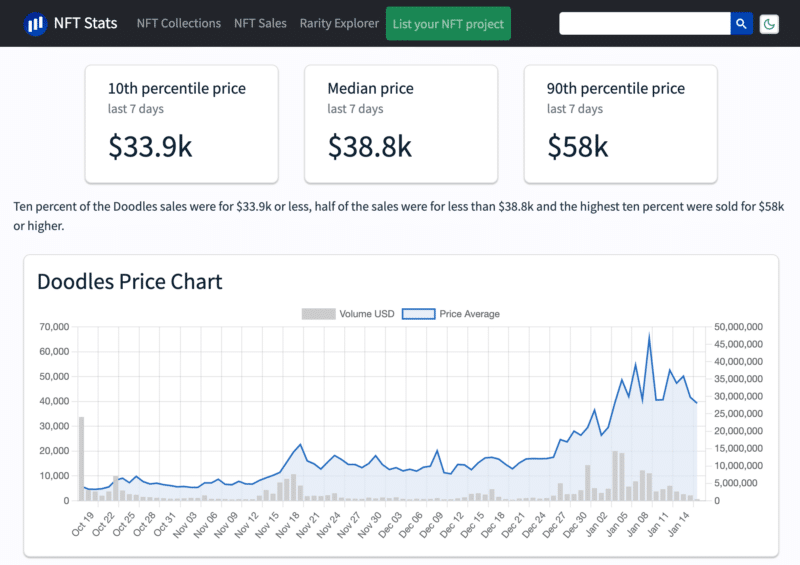Image resolution: width=800 pixels, height=565 pixels.
Task: Select the 10th percentile price card
Action: [x=182, y=124]
